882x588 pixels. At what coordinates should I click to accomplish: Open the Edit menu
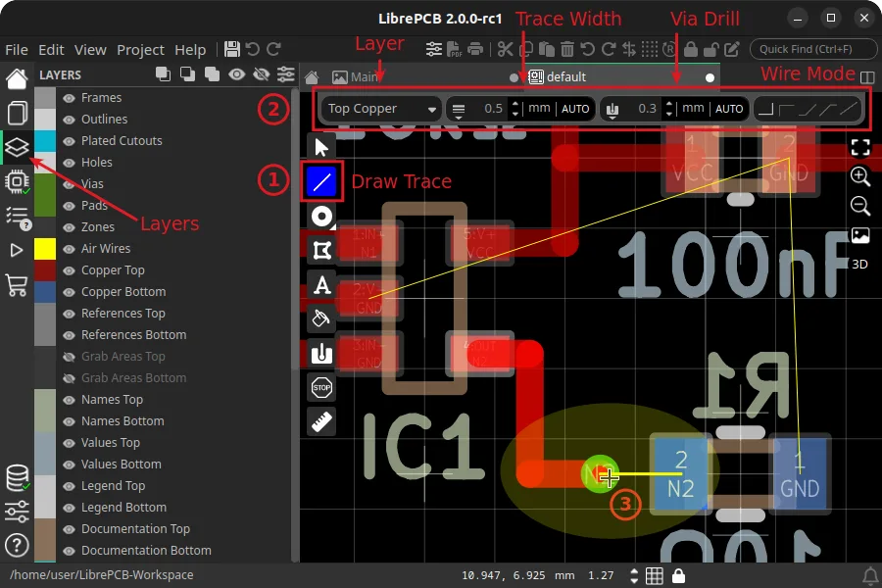click(51, 50)
